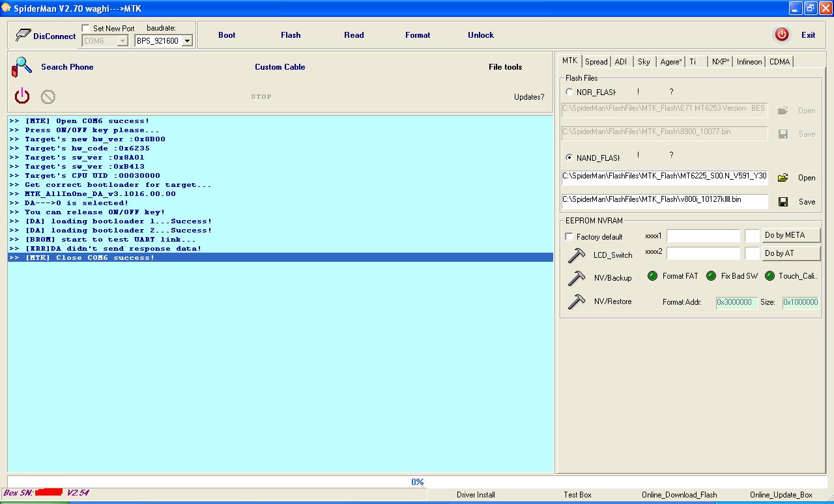Select log line 'DA didn't send response data!'
This screenshot has height=504, width=834.
280,249
